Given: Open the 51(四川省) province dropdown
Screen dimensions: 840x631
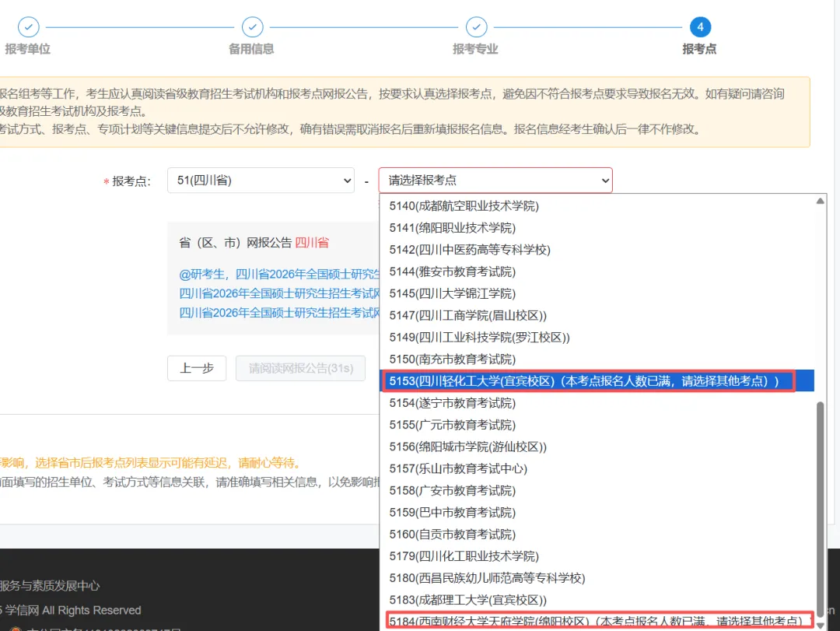Looking at the screenshot, I should (x=261, y=181).
